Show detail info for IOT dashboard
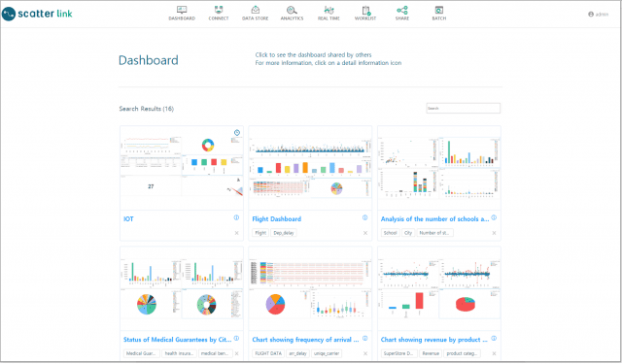The width and height of the screenshot is (622, 364). [x=236, y=217]
